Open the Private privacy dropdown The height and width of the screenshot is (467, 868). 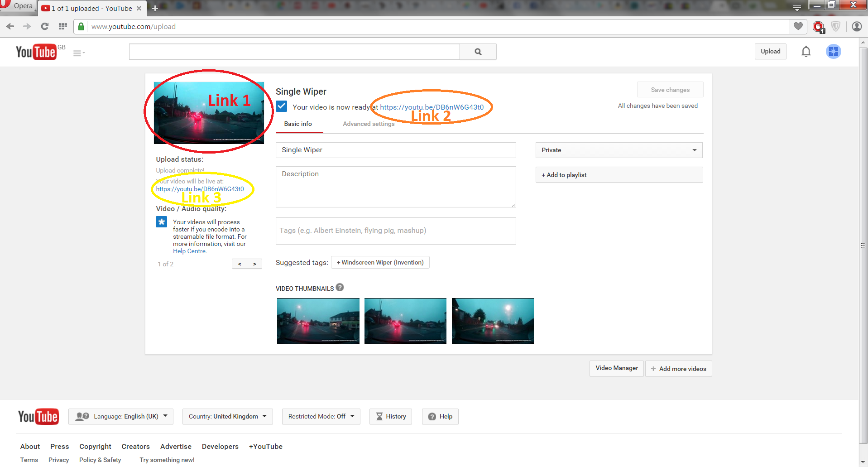pyautogui.click(x=619, y=150)
